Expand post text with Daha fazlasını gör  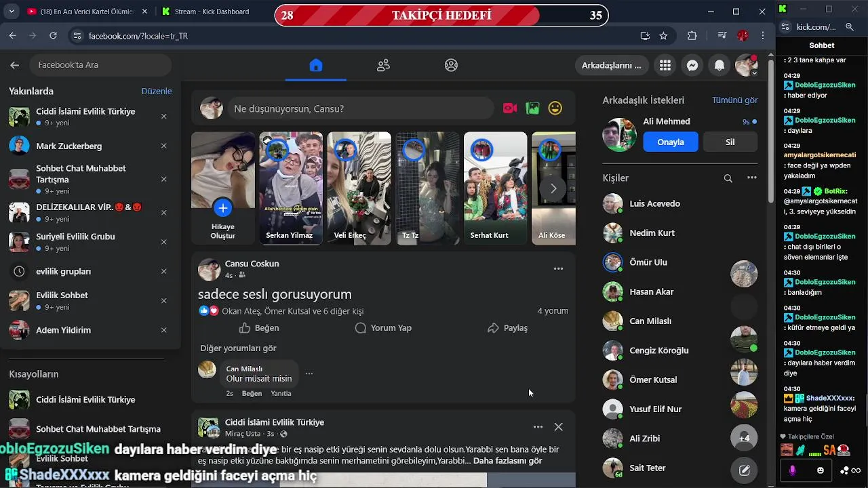coord(508,461)
